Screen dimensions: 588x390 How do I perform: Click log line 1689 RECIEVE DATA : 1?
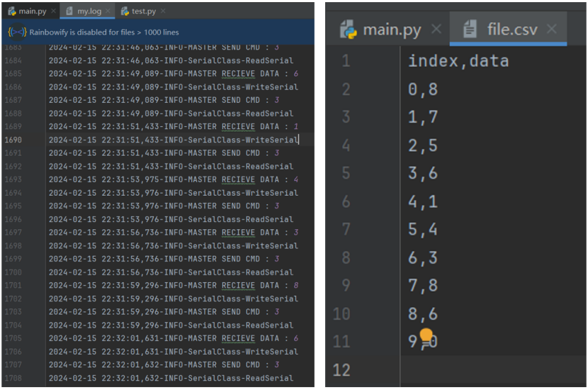(174, 126)
